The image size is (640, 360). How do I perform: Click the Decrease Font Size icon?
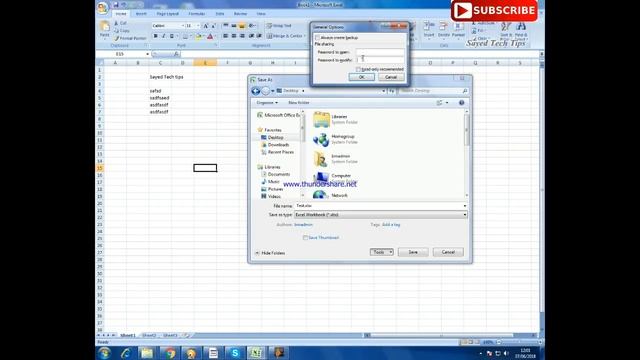coord(213,26)
